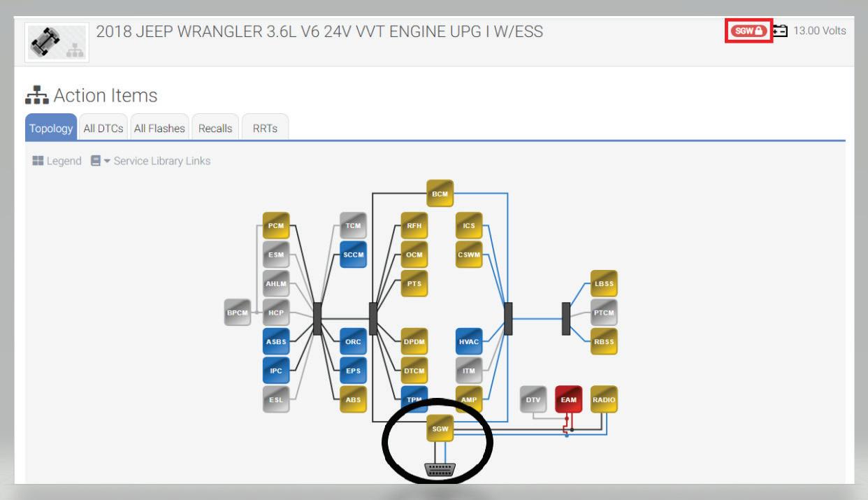The image size is (868, 500).
Task: Select the EPS module node
Action: point(353,371)
